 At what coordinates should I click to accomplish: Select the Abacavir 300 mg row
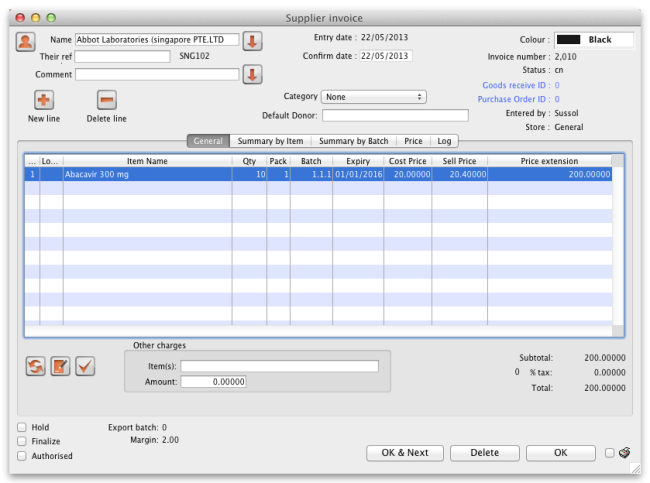click(x=300, y=174)
